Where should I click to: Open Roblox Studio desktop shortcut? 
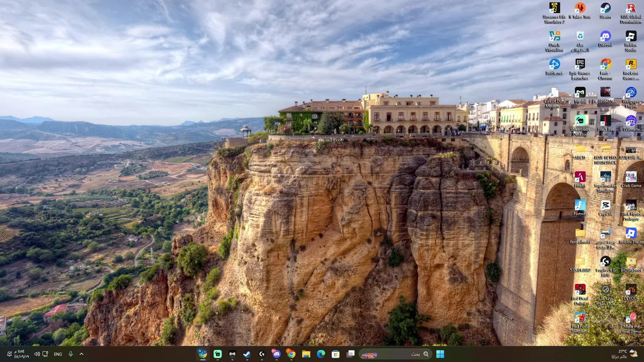pos(631,41)
